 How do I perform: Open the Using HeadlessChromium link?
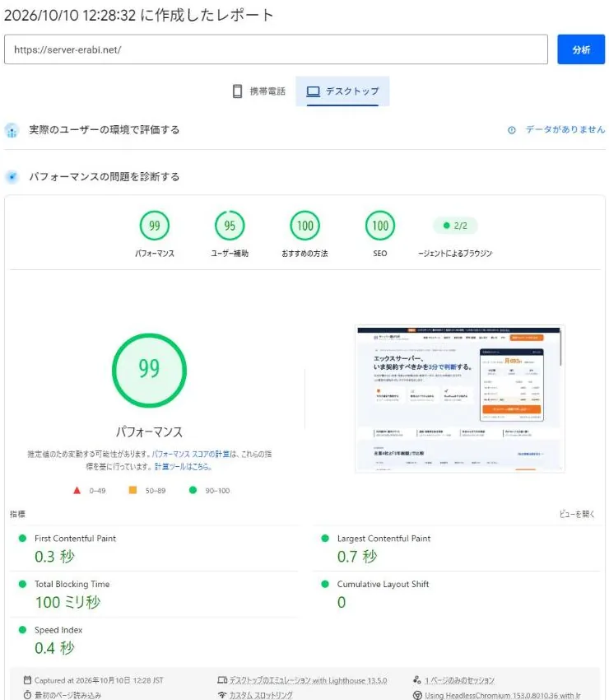coord(503,695)
